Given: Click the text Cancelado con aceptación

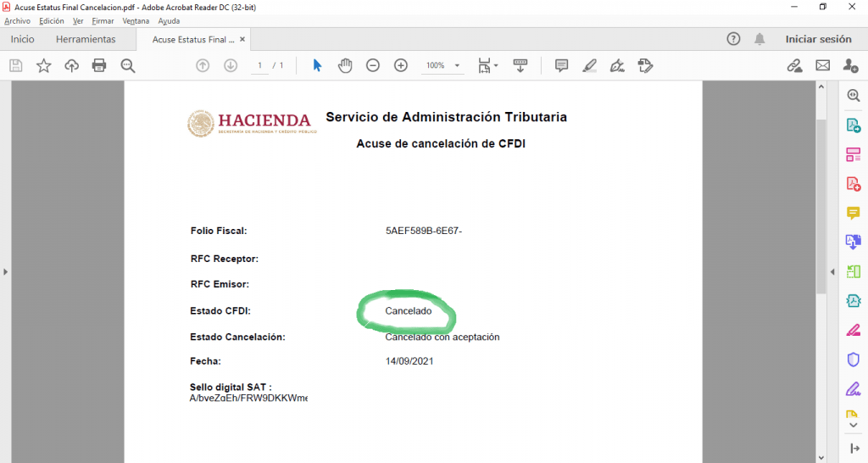Looking at the screenshot, I should pyautogui.click(x=442, y=337).
